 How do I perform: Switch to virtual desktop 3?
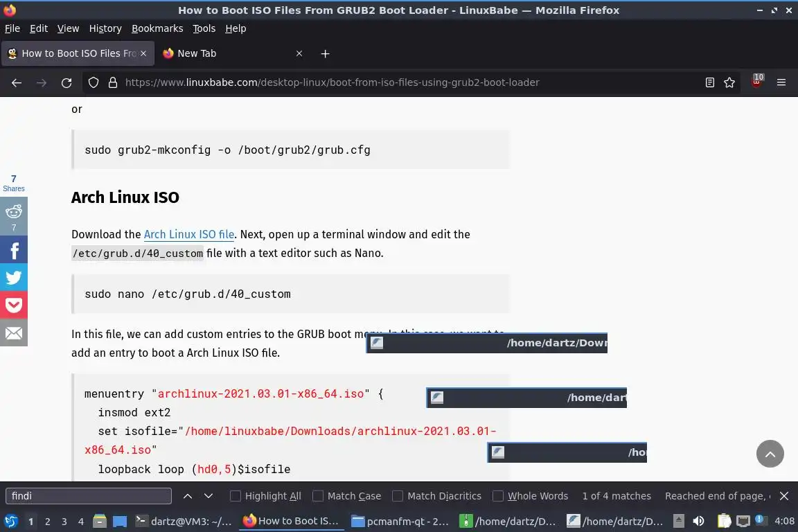click(x=64, y=522)
